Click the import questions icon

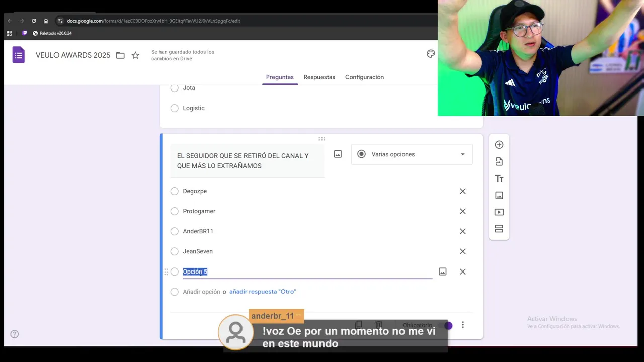tap(499, 161)
